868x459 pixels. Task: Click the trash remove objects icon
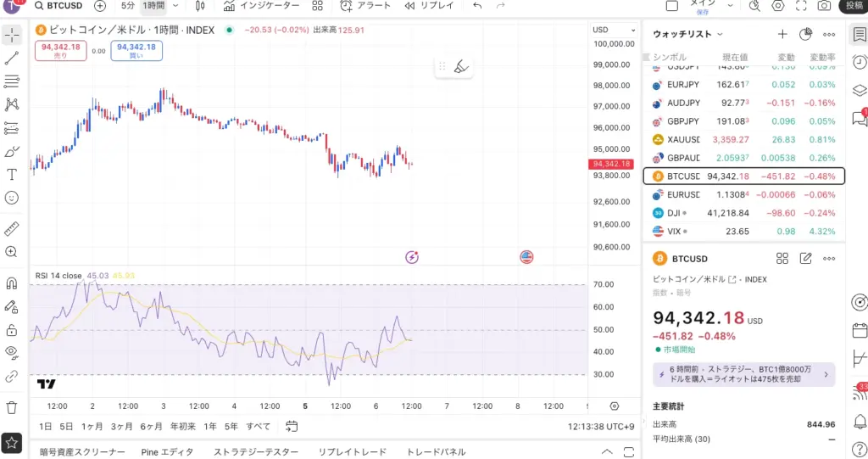(12, 408)
